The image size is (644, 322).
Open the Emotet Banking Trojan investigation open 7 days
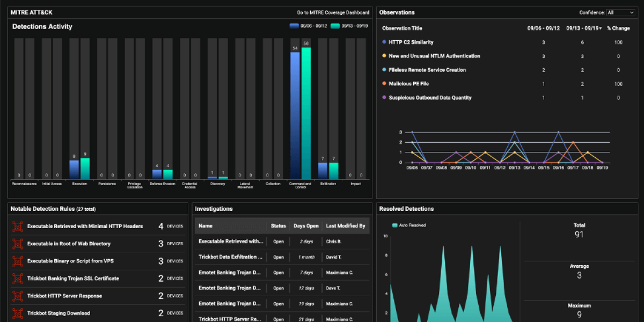231,273
